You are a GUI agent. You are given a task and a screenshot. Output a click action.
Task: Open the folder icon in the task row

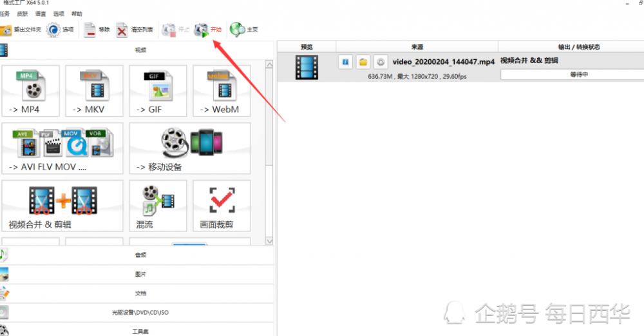363,62
